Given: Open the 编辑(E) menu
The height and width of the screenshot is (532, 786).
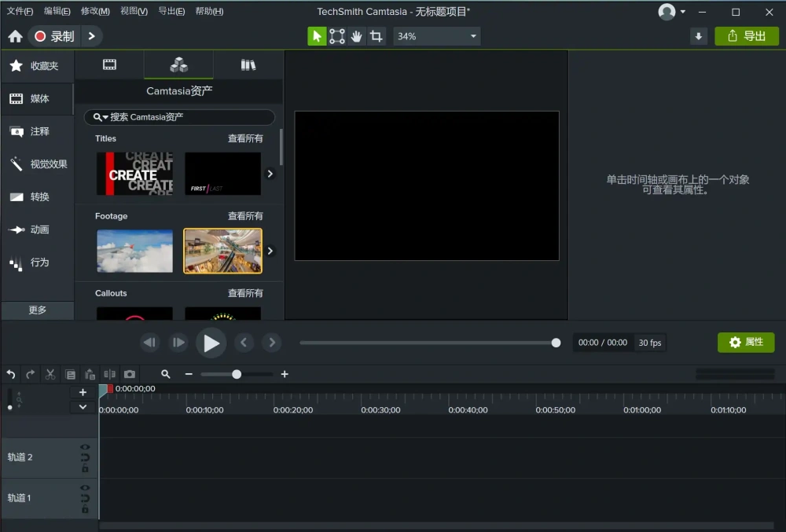Looking at the screenshot, I should coord(57,11).
